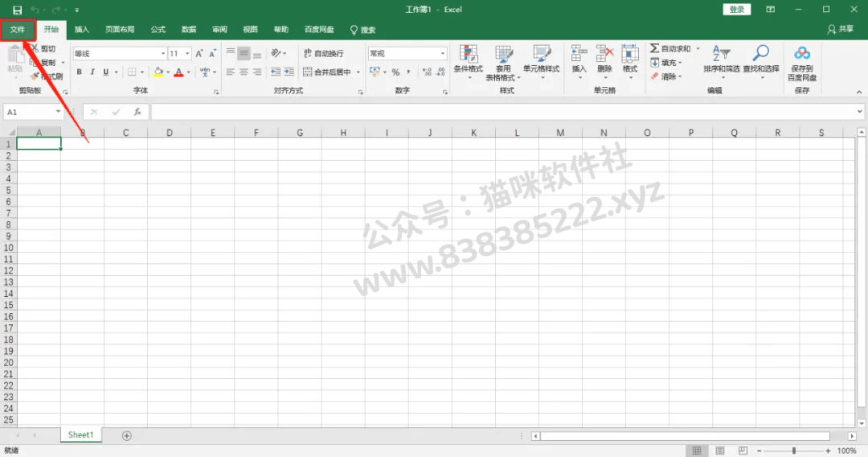Collapse the ribbon with chevron
The width and height of the screenshot is (868, 457).
[859, 93]
